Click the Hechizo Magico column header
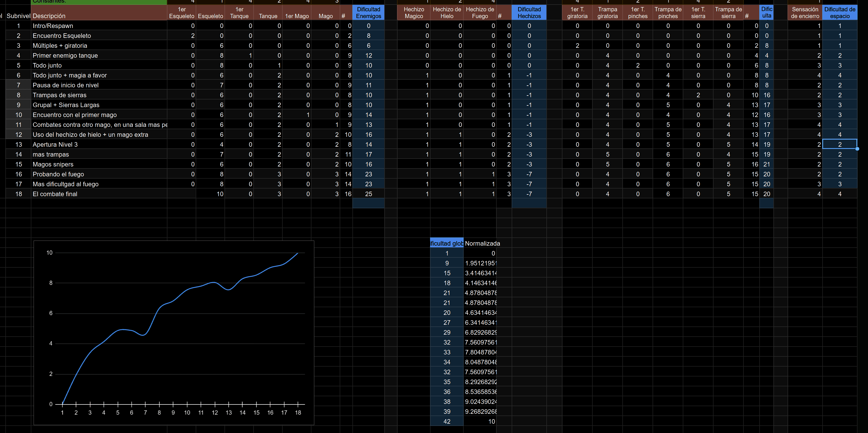 [x=414, y=12]
